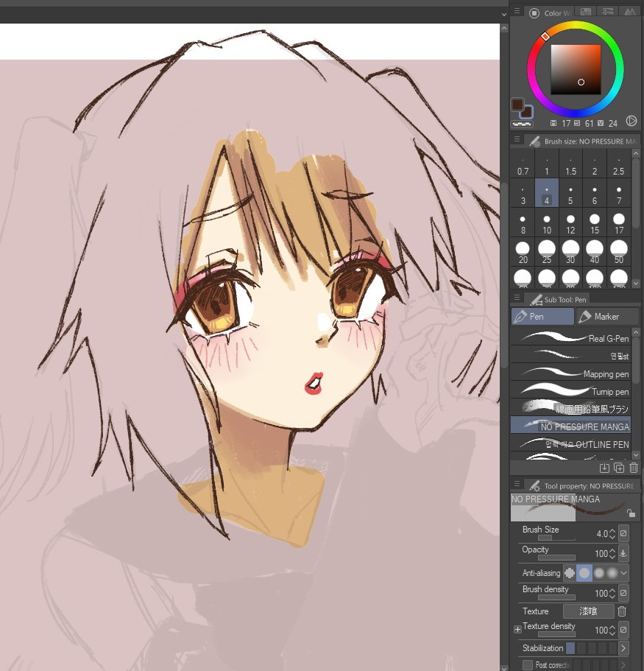644x671 pixels.
Task: Open the Color Wheel panel hamburger menu
Action: (517, 11)
